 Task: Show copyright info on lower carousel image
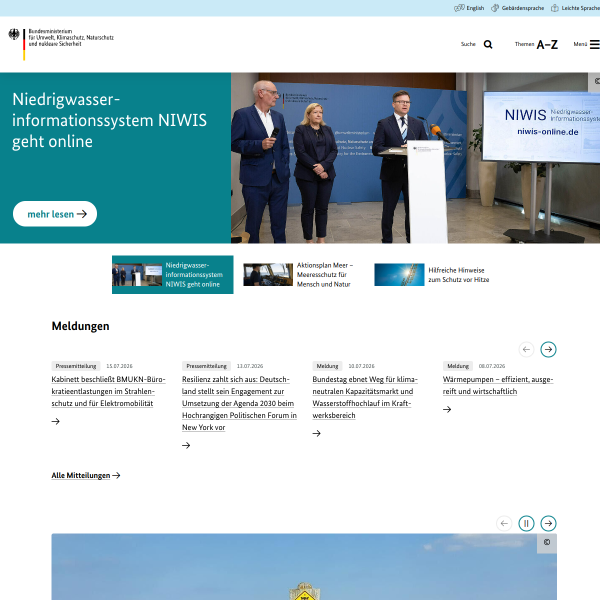pos(547,542)
